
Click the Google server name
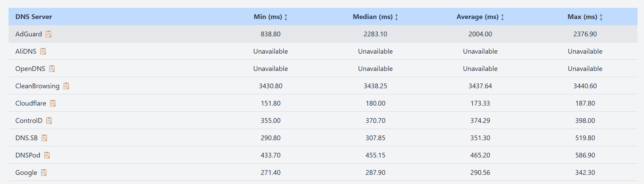(x=26, y=172)
